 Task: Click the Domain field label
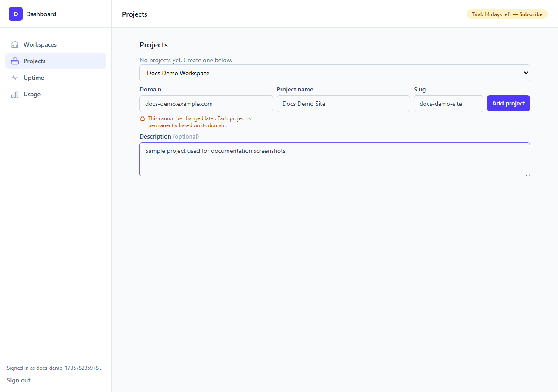pos(150,89)
